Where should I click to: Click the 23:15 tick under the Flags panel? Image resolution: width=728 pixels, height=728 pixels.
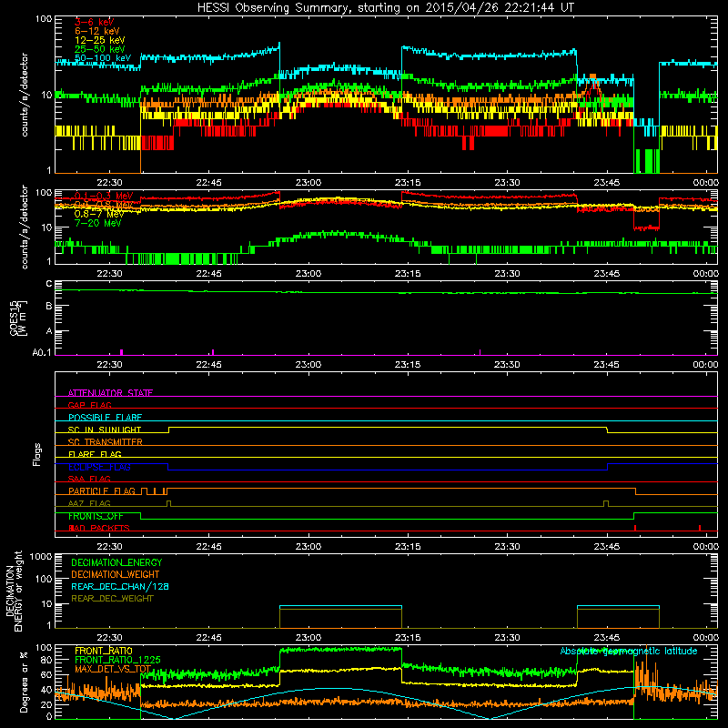coord(408,547)
